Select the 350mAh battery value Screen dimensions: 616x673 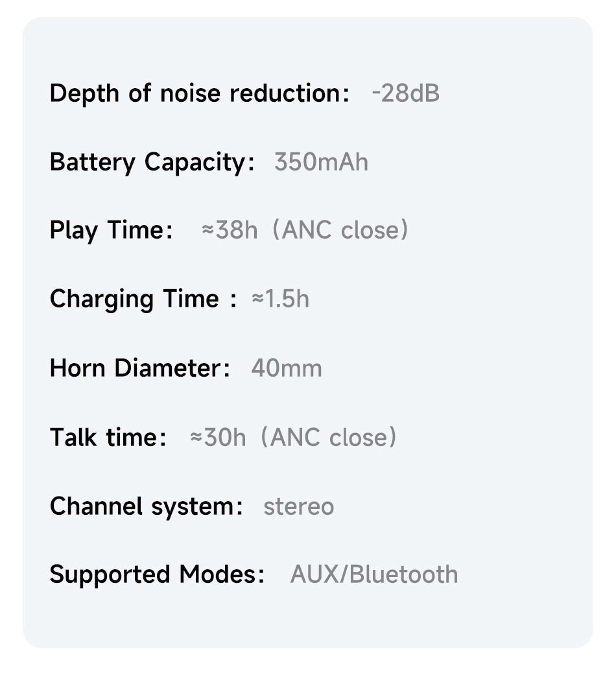click(x=321, y=161)
